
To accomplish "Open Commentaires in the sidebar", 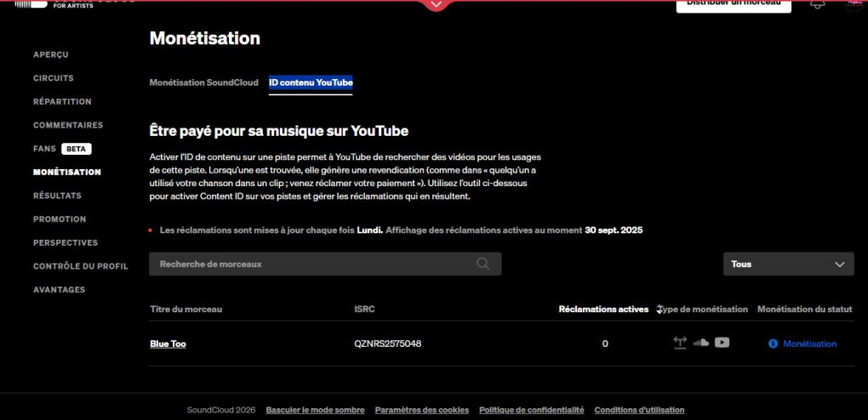I will point(68,125).
